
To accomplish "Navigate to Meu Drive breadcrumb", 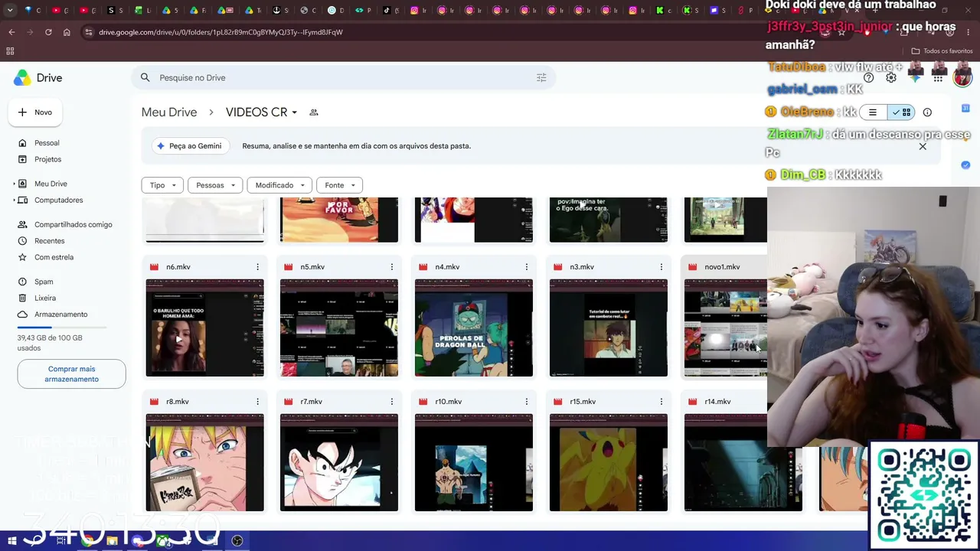I will pos(169,112).
